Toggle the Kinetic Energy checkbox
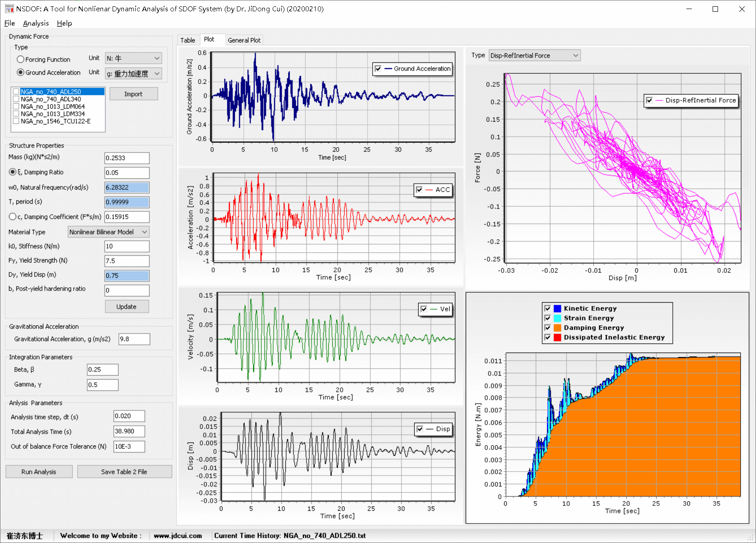The width and height of the screenshot is (756, 543). click(x=548, y=309)
